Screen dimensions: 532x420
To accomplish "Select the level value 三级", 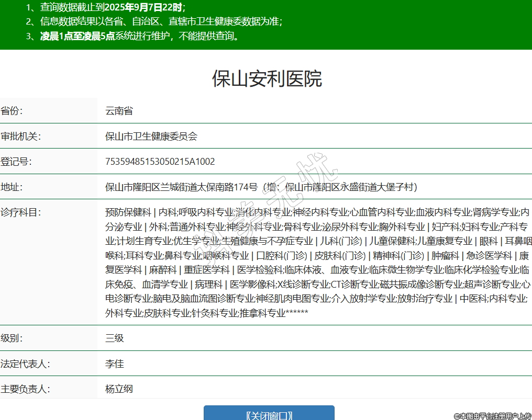I will (115, 338).
